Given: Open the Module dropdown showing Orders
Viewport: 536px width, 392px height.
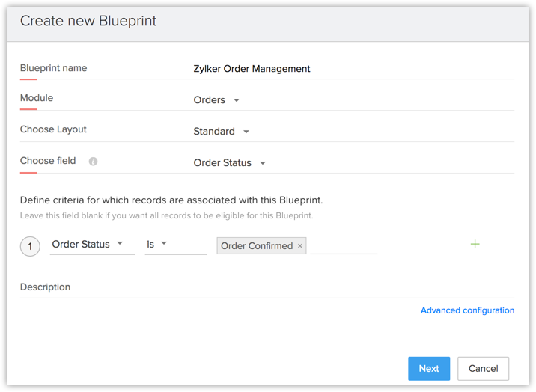Looking at the screenshot, I should point(217,100).
